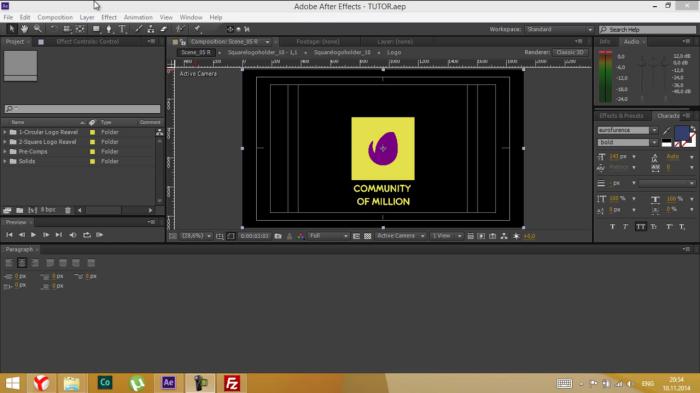Play the preview with play button
The image size is (700, 393).
pos(33,235)
